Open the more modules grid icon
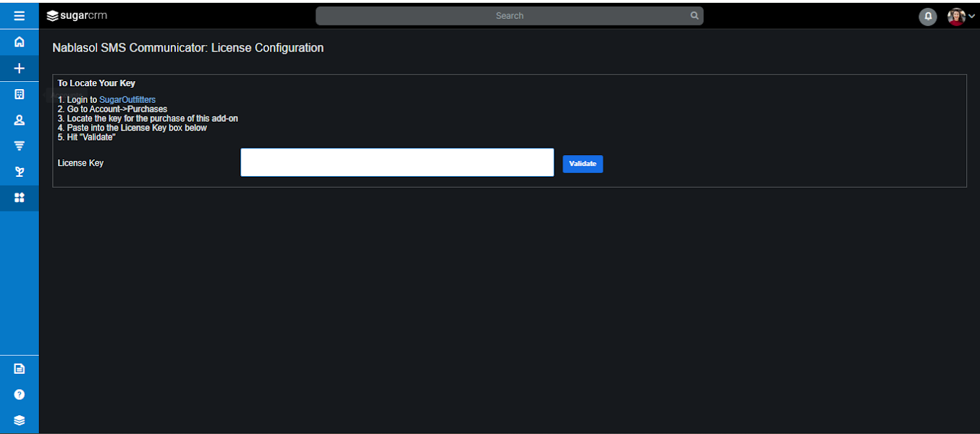980x434 pixels. click(x=20, y=197)
